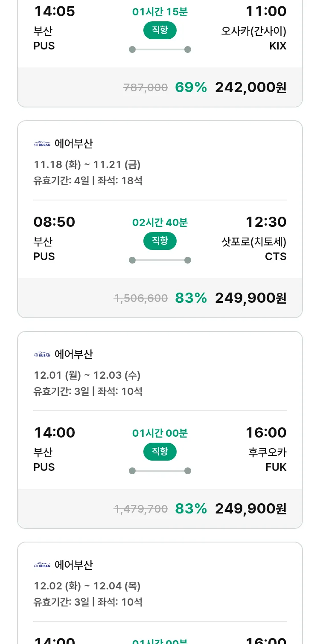The image size is (320, 644).
Task: Select the 249,900원 price on the Sapporo flight
Action: click(x=250, y=298)
